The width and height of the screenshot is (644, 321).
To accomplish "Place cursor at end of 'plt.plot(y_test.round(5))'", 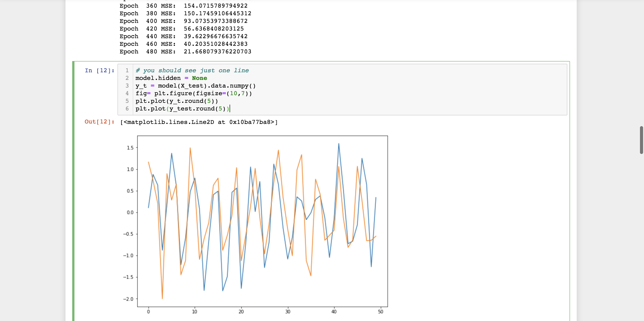I will [x=229, y=109].
